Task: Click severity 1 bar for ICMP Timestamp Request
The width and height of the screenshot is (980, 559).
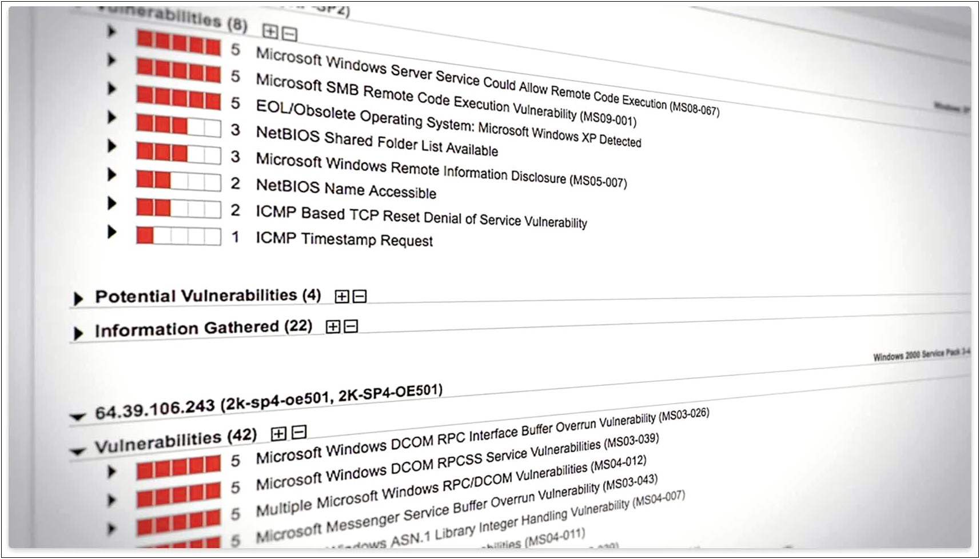Action: point(178,235)
